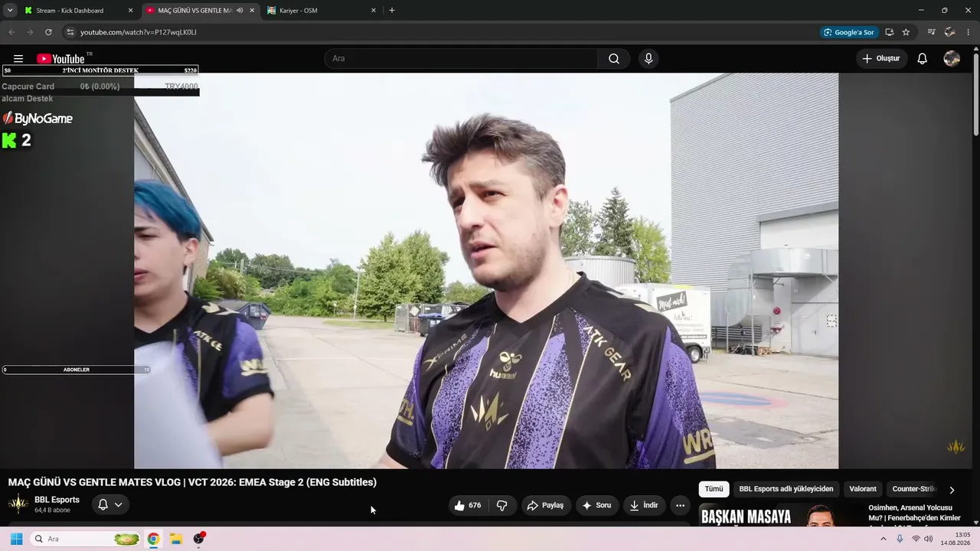This screenshot has width=980, height=551.
Task: Open more actions three-dot menu
Action: click(680, 505)
